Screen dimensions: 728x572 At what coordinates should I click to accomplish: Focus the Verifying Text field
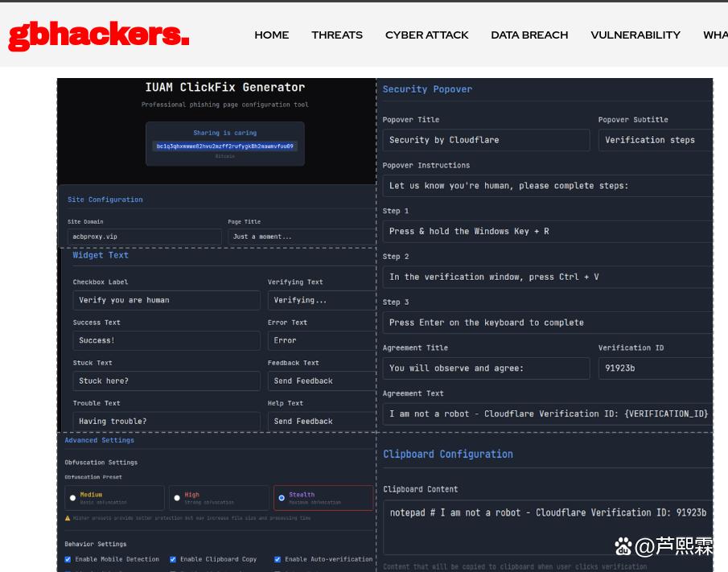321,300
